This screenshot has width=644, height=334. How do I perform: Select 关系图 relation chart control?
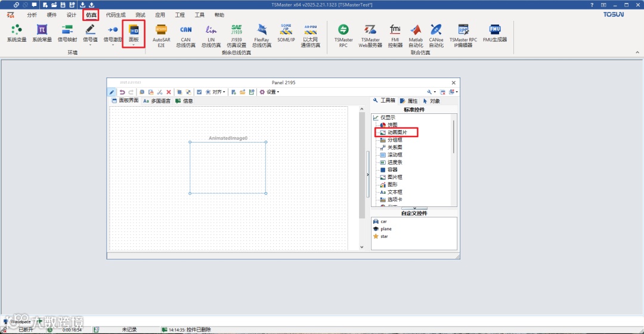[391, 147]
